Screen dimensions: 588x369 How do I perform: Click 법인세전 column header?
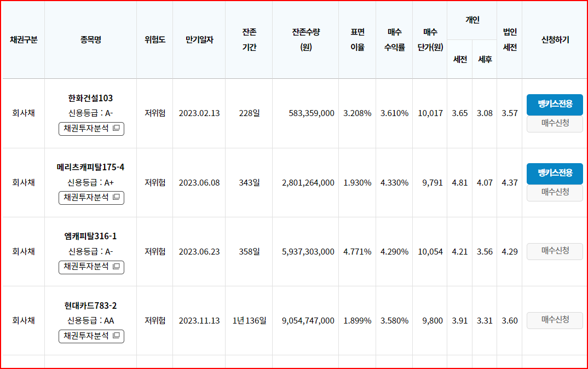(510, 40)
